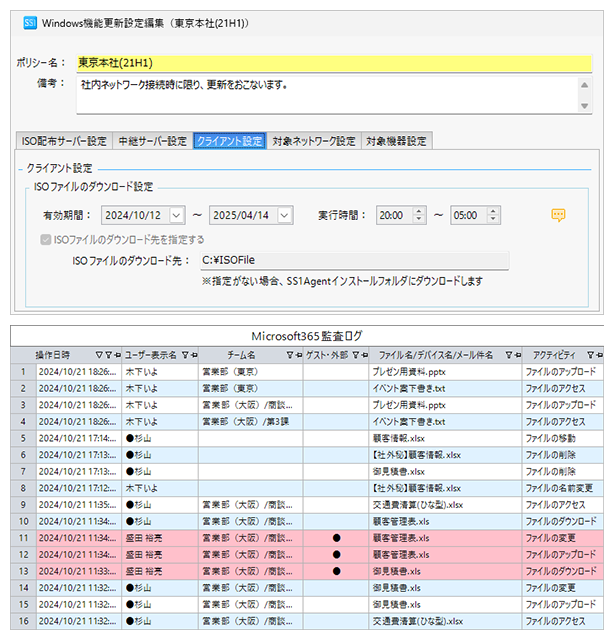Click ファイル名/デバイス名/メール件名 column header
The height and width of the screenshot is (640, 614).
436,355
